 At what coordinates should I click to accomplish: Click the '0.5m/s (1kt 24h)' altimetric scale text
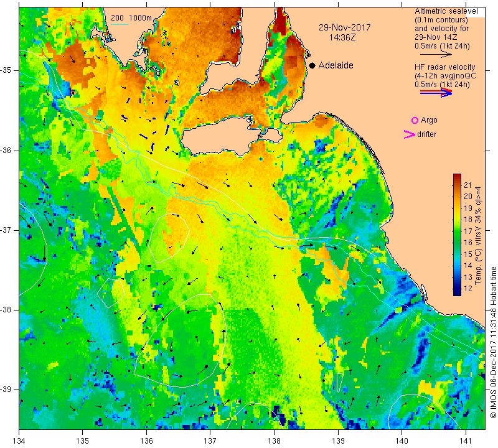pyautogui.click(x=442, y=46)
